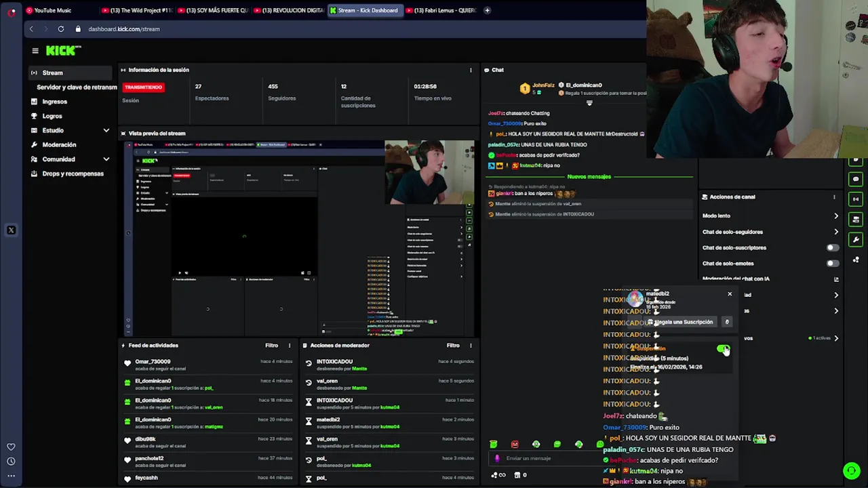This screenshot has width=868, height=488.
Task: Click the small button beside Regala una Suscripción
Action: click(727, 322)
